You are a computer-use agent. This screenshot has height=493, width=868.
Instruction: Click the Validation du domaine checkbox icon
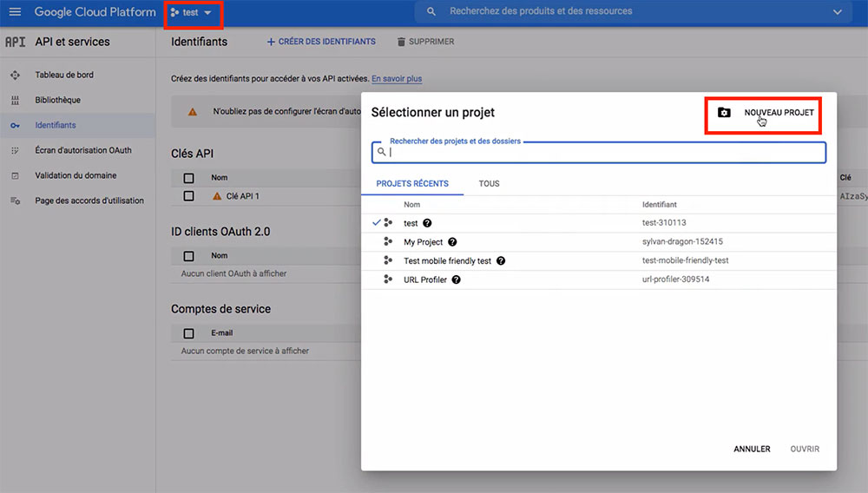point(15,175)
